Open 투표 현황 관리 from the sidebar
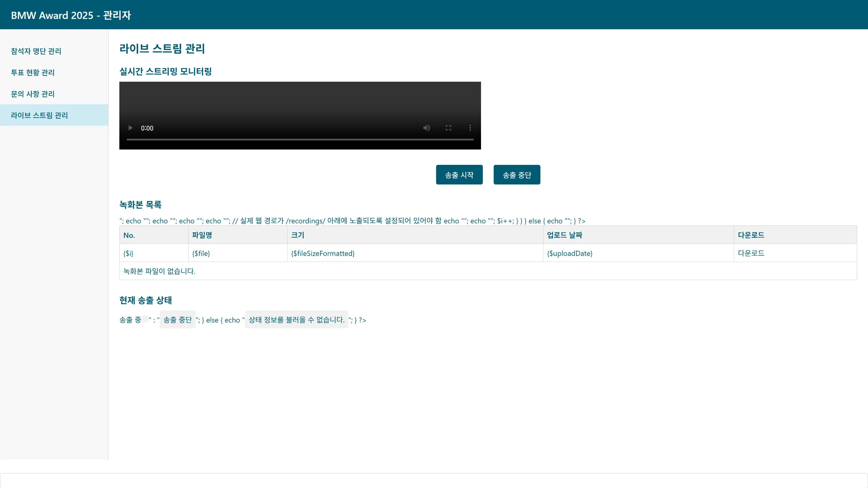868x488 pixels. pos(32,72)
